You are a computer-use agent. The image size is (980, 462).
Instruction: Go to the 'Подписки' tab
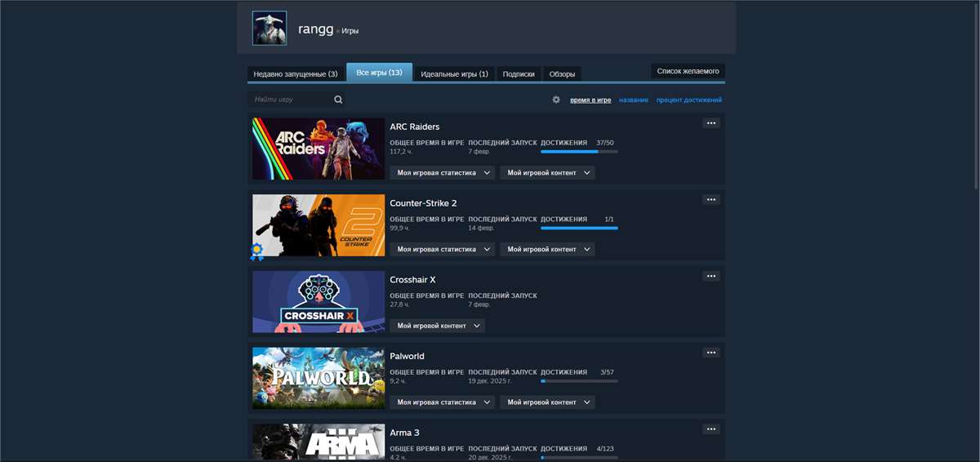(x=519, y=73)
